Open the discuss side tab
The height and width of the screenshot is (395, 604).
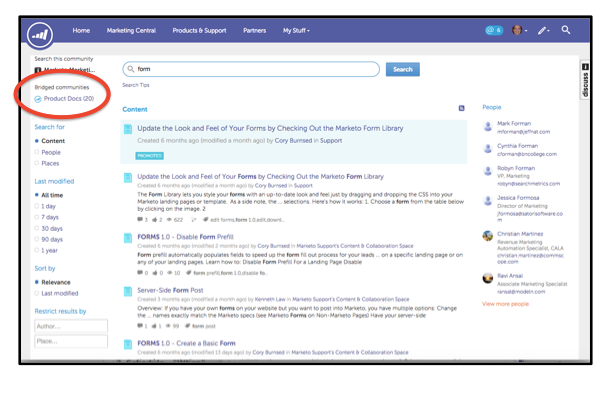(x=585, y=81)
